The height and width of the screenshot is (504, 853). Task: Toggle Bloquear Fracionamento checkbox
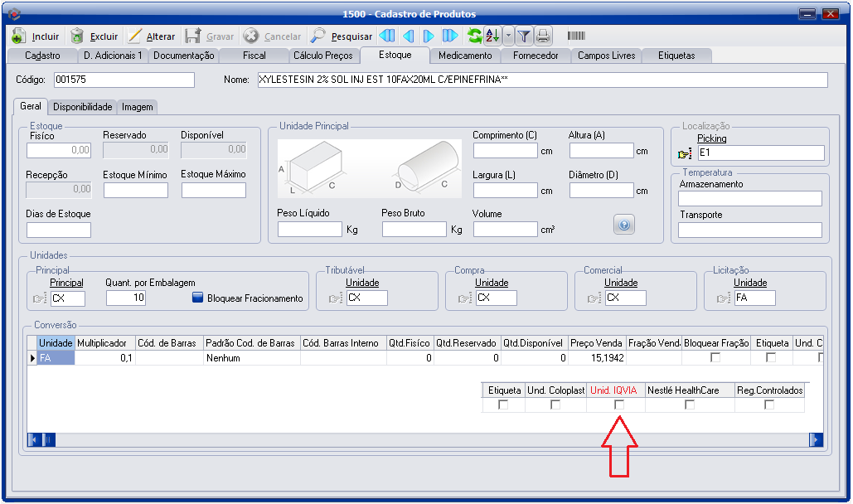197,298
